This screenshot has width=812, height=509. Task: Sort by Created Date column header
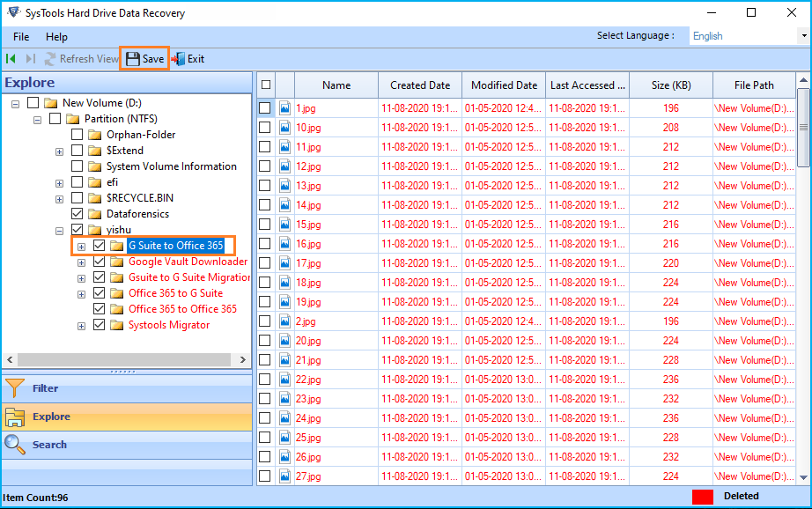[x=420, y=85]
